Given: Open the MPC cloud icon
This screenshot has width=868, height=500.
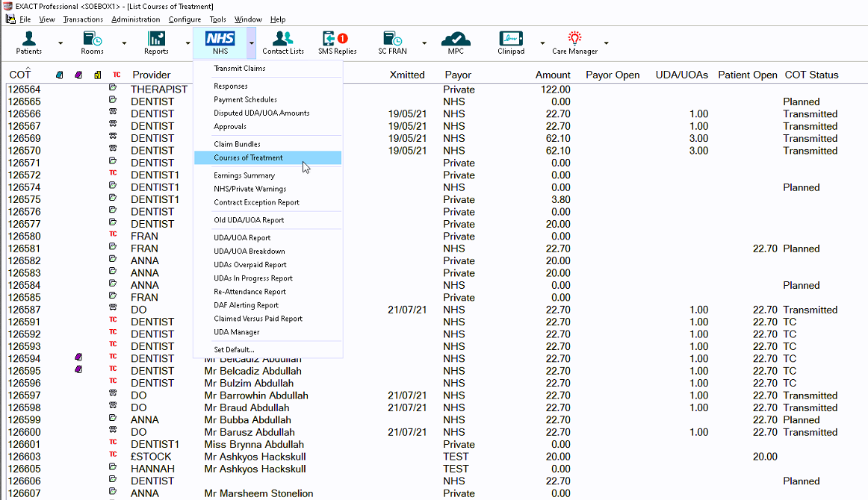Looking at the screenshot, I should (x=456, y=43).
